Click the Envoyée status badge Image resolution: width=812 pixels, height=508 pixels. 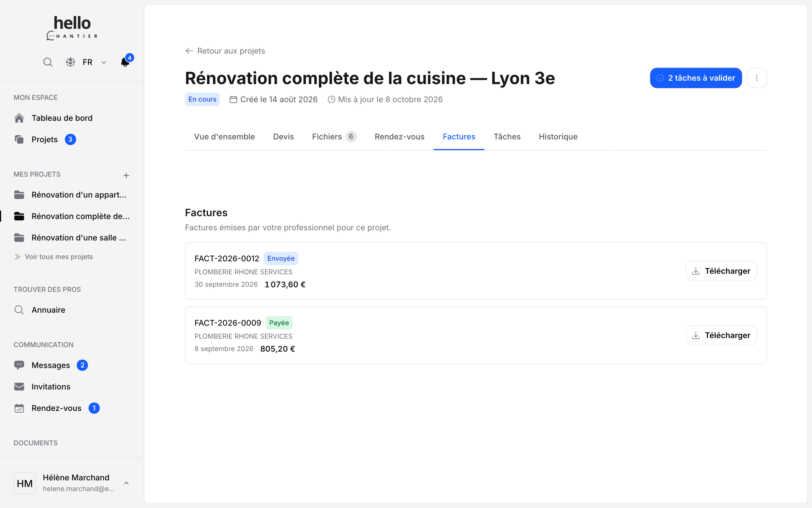tap(281, 258)
